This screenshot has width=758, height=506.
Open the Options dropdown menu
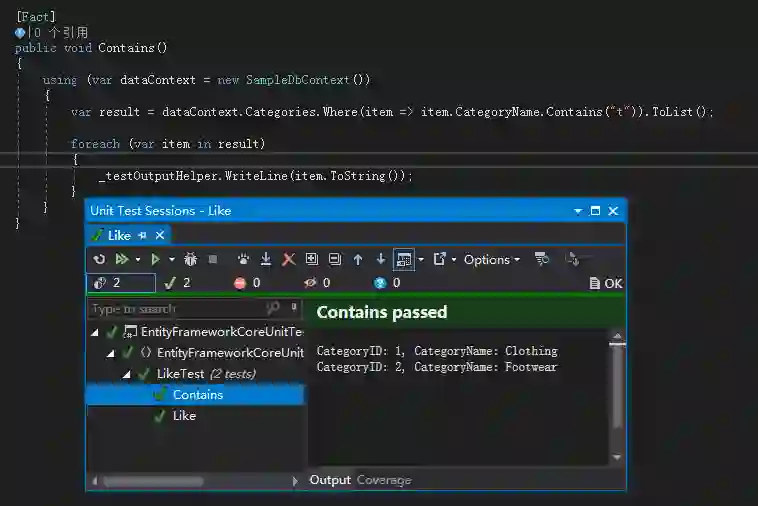coord(492,260)
